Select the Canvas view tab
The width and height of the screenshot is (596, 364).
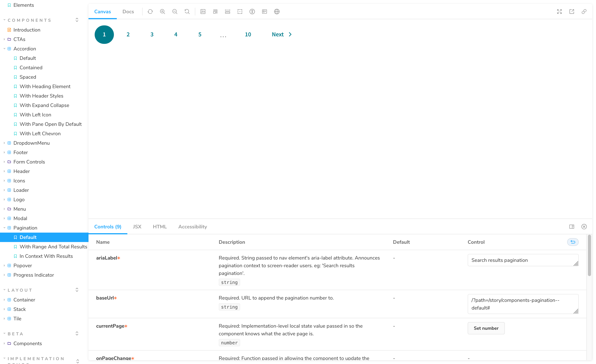[x=102, y=12]
